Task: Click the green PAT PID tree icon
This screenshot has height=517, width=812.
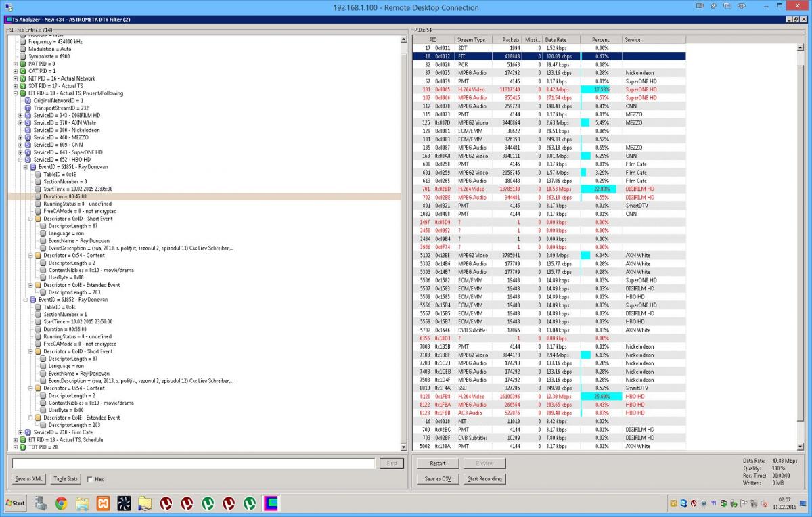Action: [x=22, y=64]
